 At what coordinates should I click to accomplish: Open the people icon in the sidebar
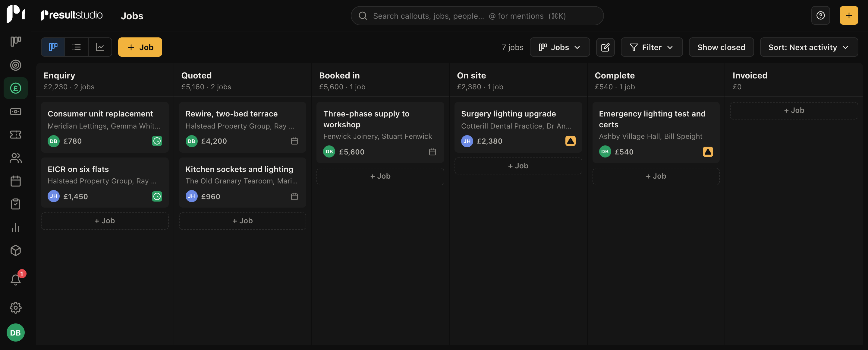click(15, 158)
